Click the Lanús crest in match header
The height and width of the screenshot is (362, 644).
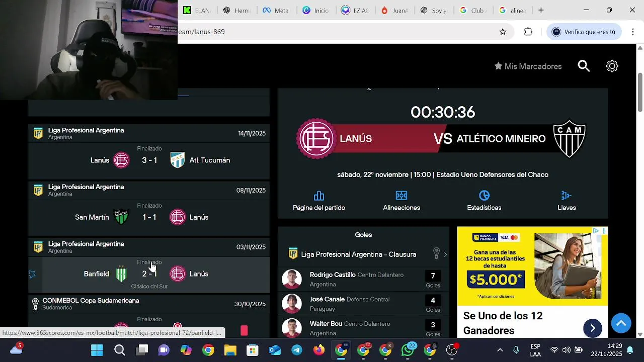coord(316,139)
